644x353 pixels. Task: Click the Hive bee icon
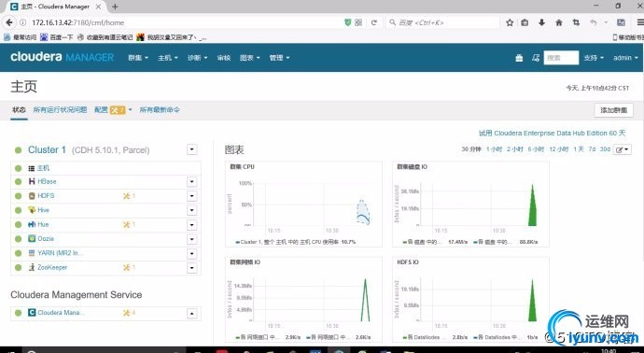pyautogui.click(x=32, y=210)
